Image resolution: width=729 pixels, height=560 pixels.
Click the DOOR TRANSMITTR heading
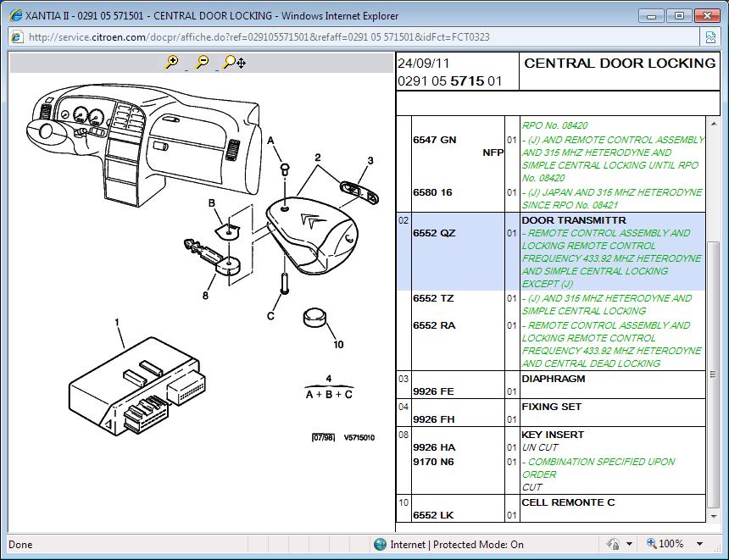pyautogui.click(x=574, y=220)
